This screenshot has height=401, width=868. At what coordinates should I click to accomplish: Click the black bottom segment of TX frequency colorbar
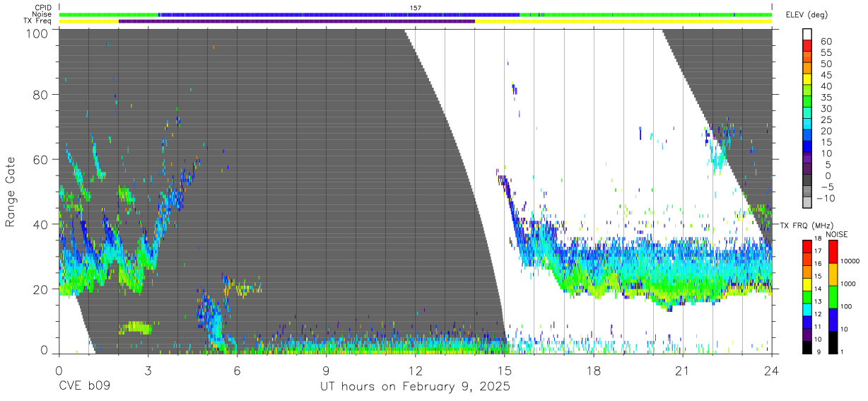[x=807, y=346]
